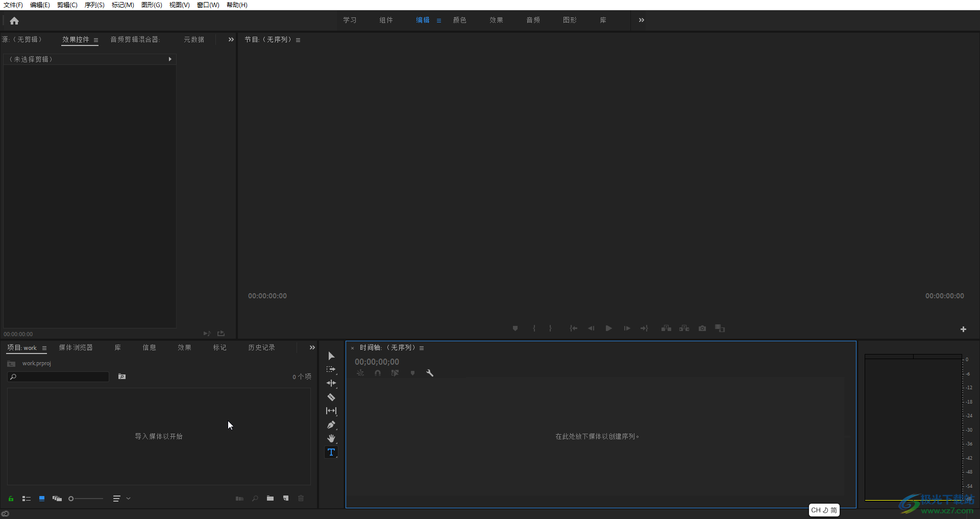The height and width of the screenshot is (519, 980).
Task: Select the Hand tool
Action: (331, 438)
